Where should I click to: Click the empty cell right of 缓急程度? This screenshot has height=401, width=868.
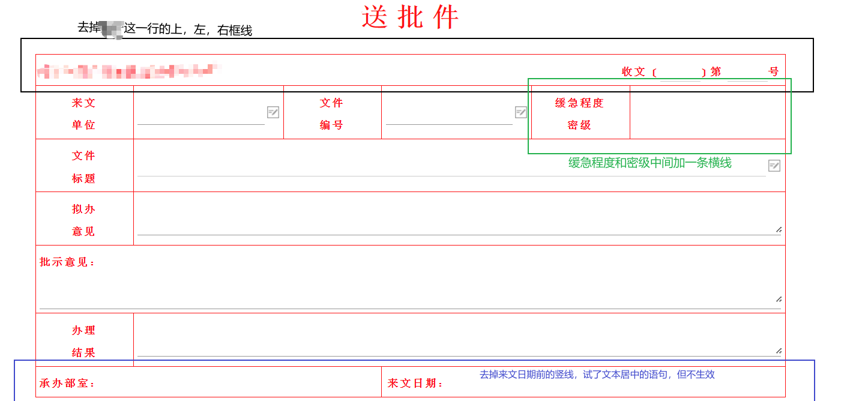click(x=708, y=112)
